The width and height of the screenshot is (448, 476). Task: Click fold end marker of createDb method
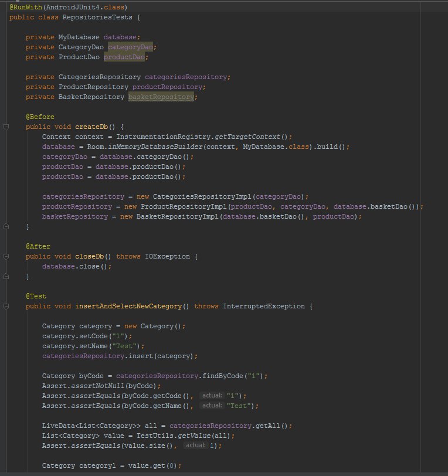click(6, 226)
